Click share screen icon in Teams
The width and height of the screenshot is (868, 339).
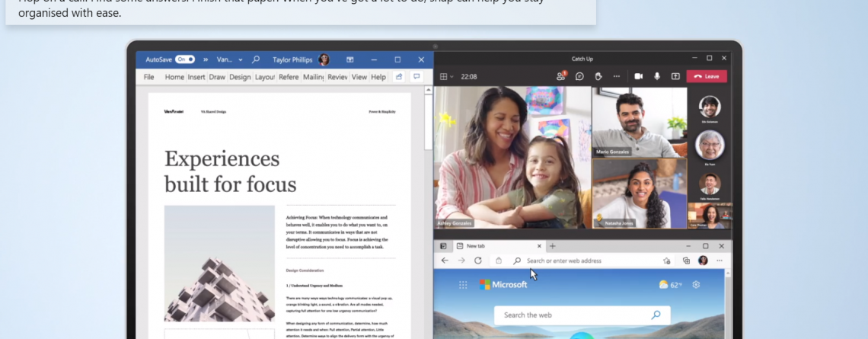[x=675, y=76]
